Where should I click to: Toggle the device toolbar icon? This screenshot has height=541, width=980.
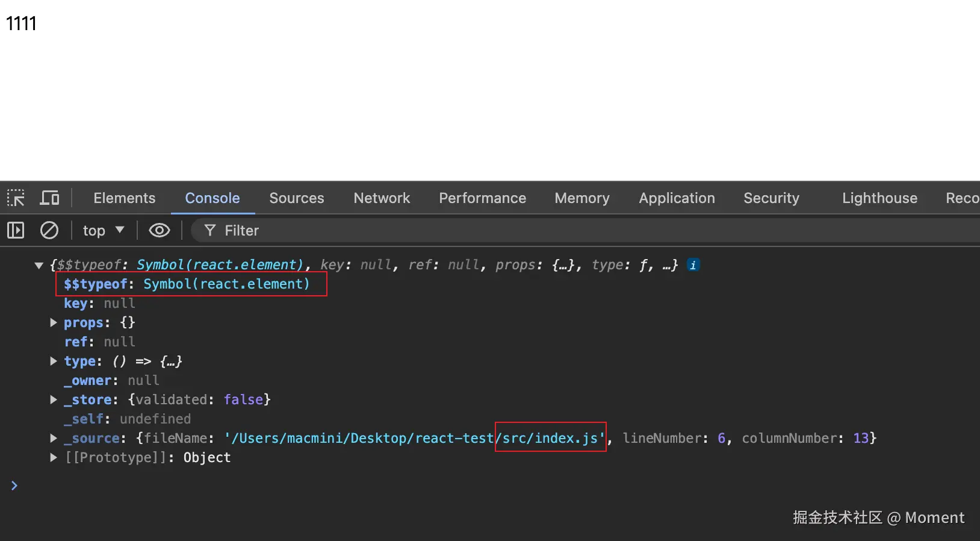pos(49,198)
